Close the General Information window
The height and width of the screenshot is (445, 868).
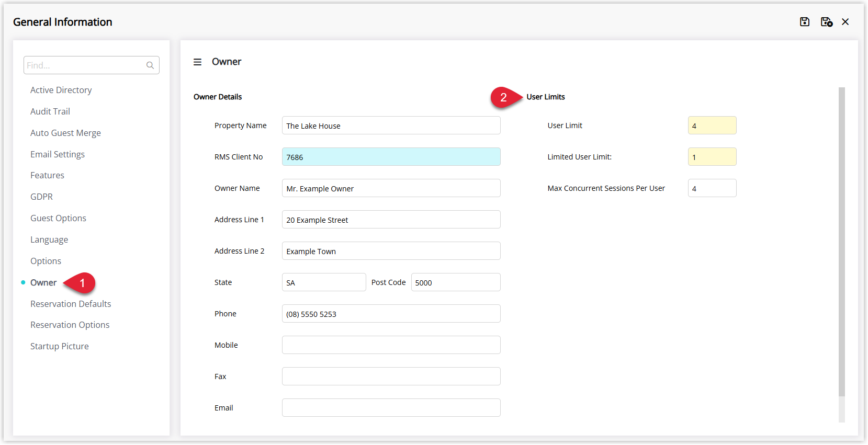[x=845, y=21]
